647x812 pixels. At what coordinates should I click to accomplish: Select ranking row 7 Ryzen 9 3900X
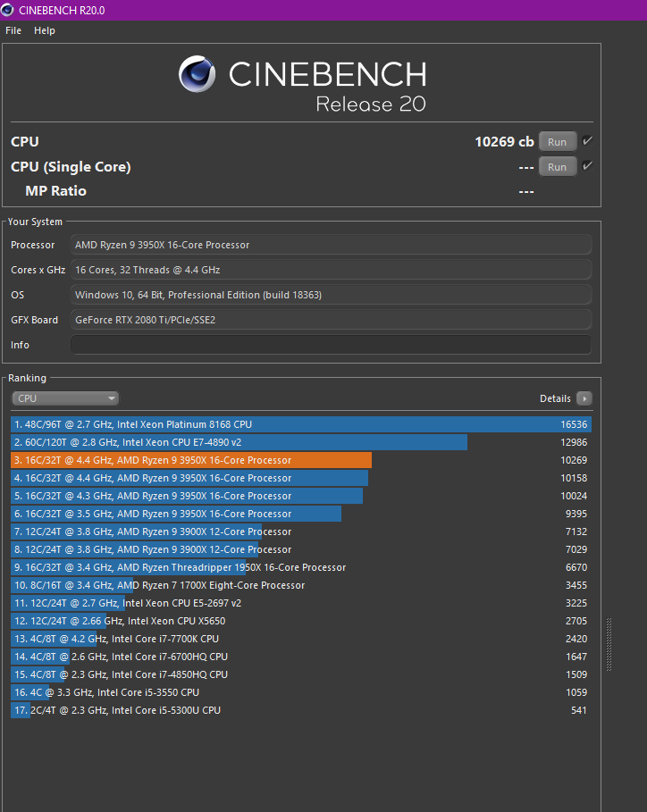coord(301,532)
